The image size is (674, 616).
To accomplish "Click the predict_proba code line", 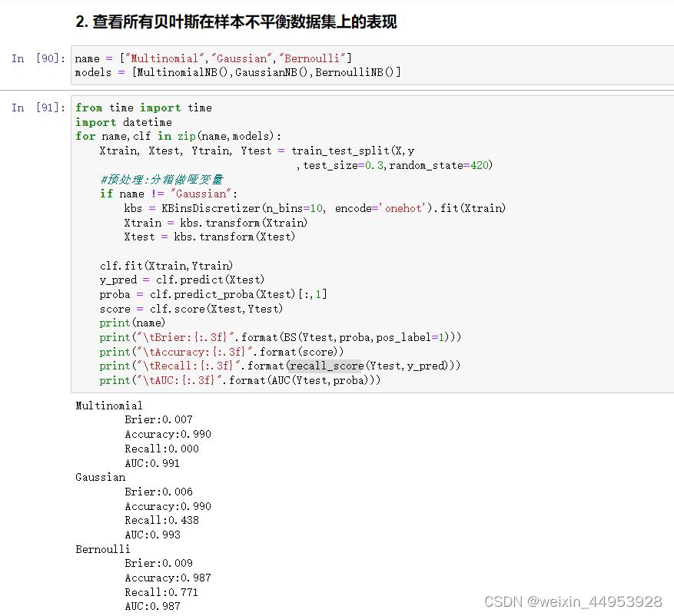I will [x=213, y=294].
